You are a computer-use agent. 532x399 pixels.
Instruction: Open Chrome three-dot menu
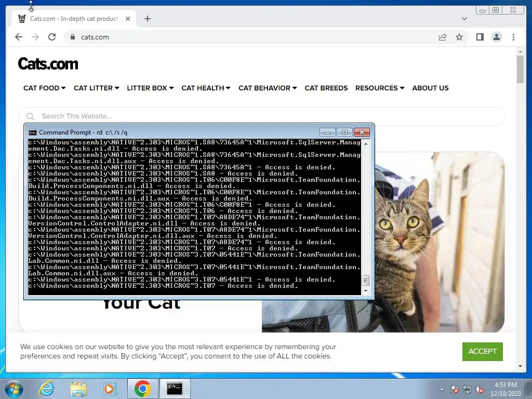513,37
